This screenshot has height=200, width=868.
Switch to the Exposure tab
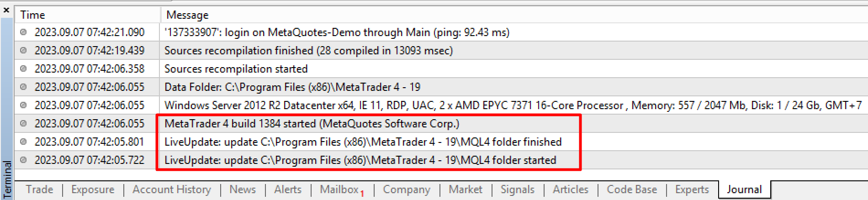(93, 189)
